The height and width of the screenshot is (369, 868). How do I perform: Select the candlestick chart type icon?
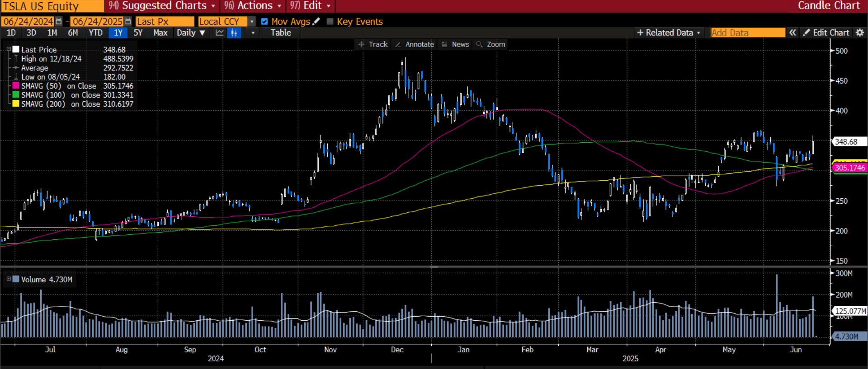point(234,33)
